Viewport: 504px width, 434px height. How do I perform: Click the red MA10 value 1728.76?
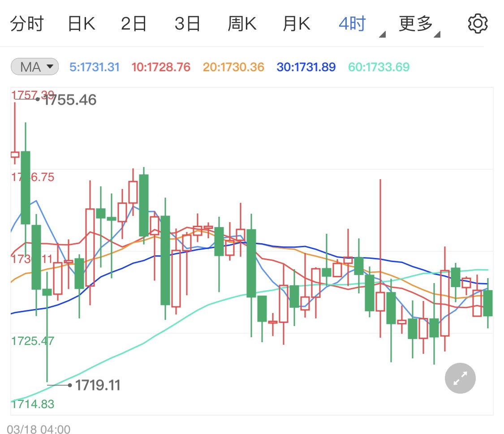click(x=160, y=66)
